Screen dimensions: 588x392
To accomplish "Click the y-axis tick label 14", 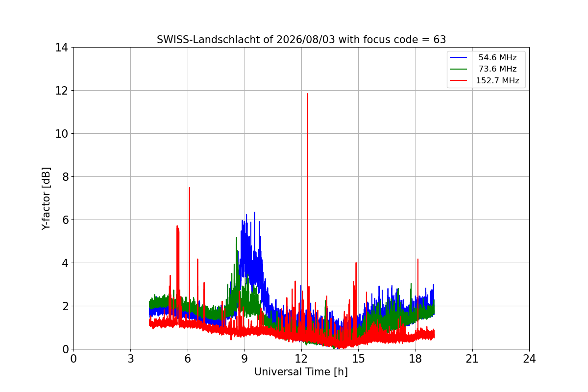I will click(63, 48).
